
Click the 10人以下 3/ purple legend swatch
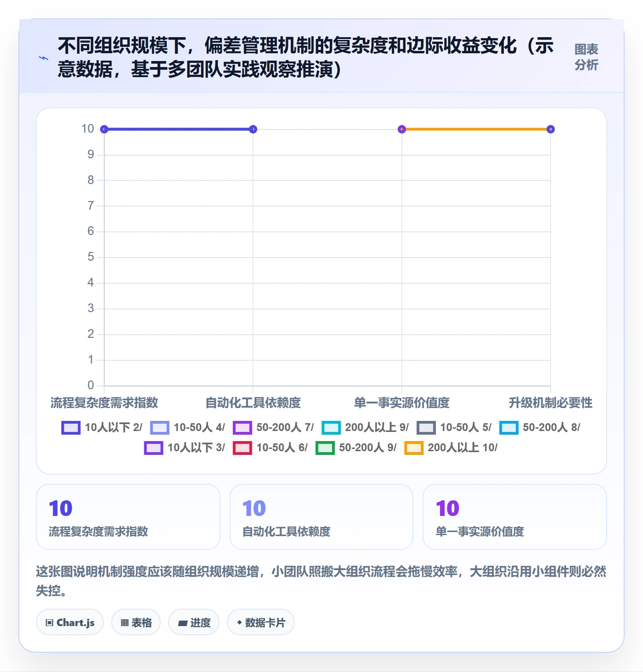pos(153,448)
